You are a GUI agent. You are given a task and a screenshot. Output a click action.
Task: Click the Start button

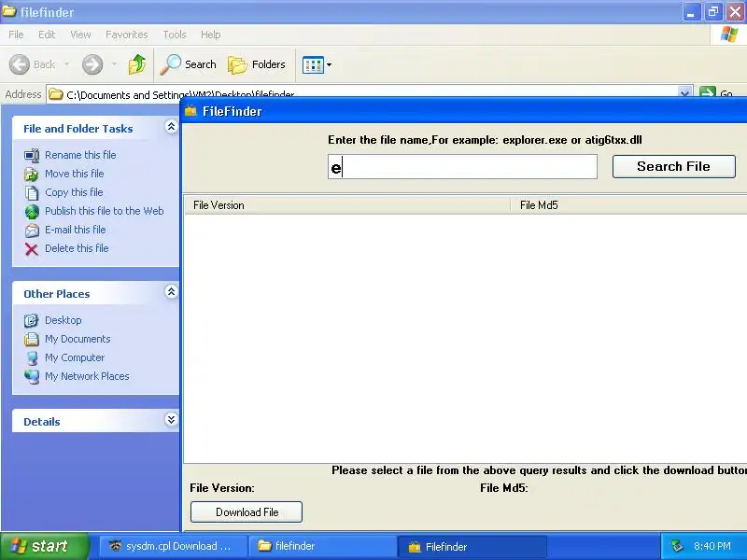[45, 546]
